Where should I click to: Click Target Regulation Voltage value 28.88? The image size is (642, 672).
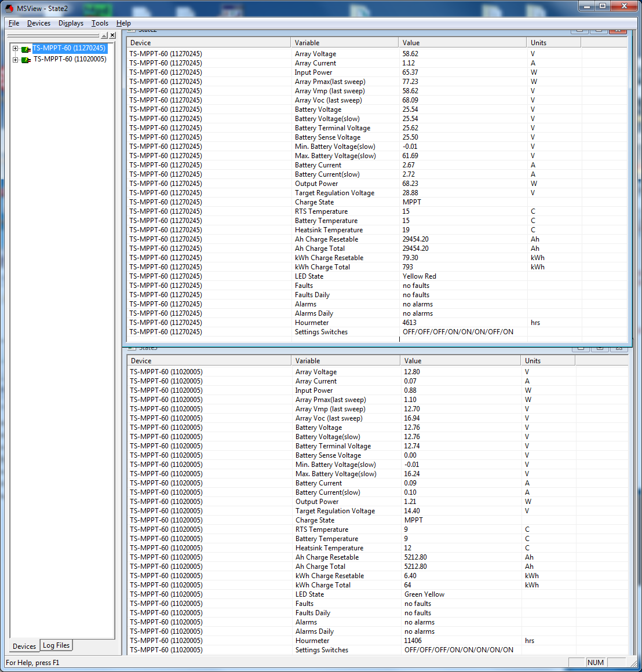click(x=410, y=193)
